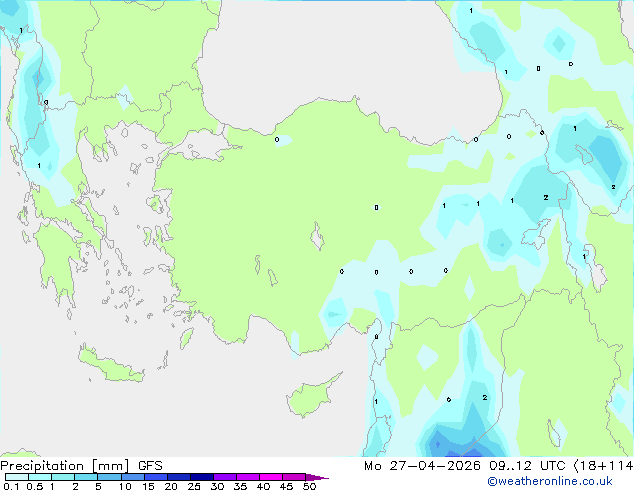The image size is (634, 490).
Task: Click the 45–50 mm legend color box
Action: (x=294, y=477)
